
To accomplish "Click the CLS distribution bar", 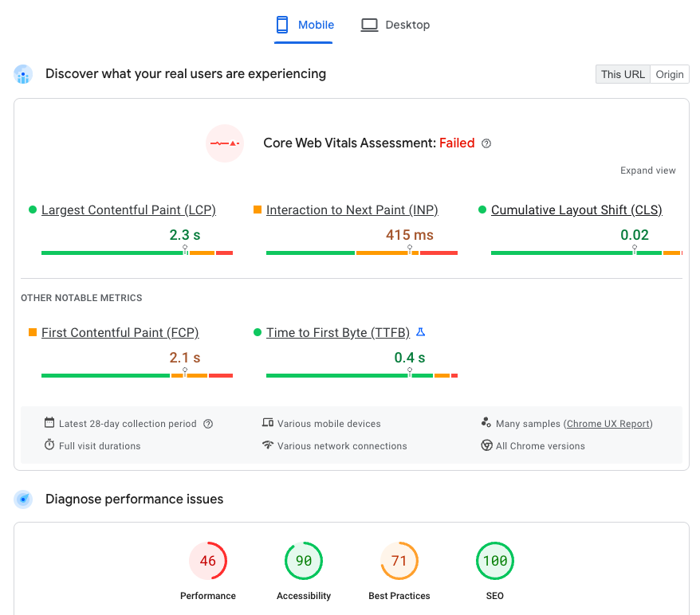I will pyautogui.click(x=587, y=253).
